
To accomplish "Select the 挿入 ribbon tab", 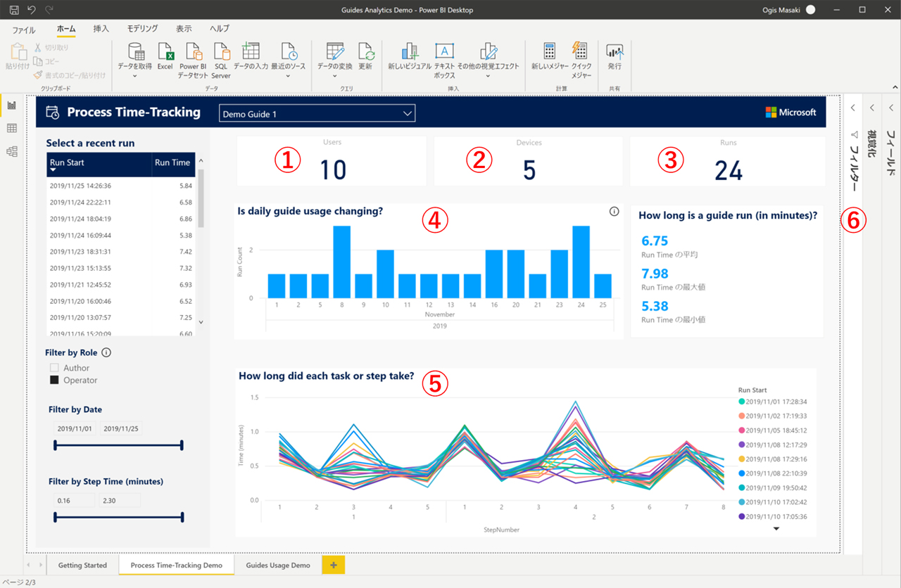I will (101, 28).
